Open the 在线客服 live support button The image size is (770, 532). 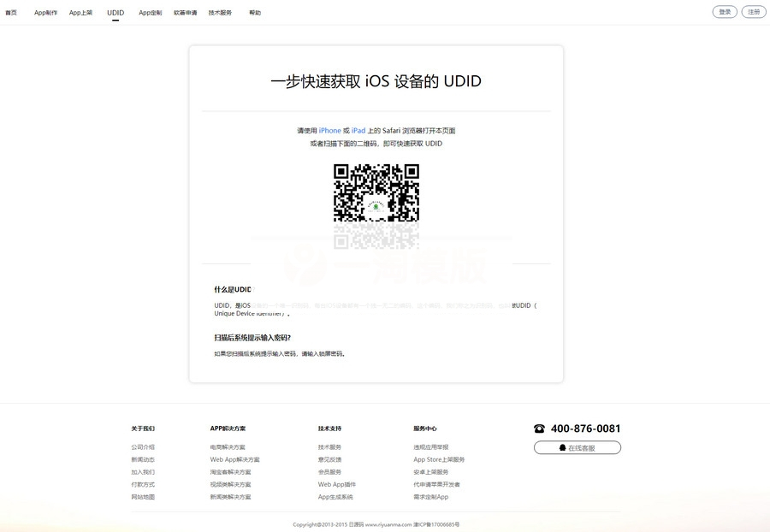tap(577, 446)
